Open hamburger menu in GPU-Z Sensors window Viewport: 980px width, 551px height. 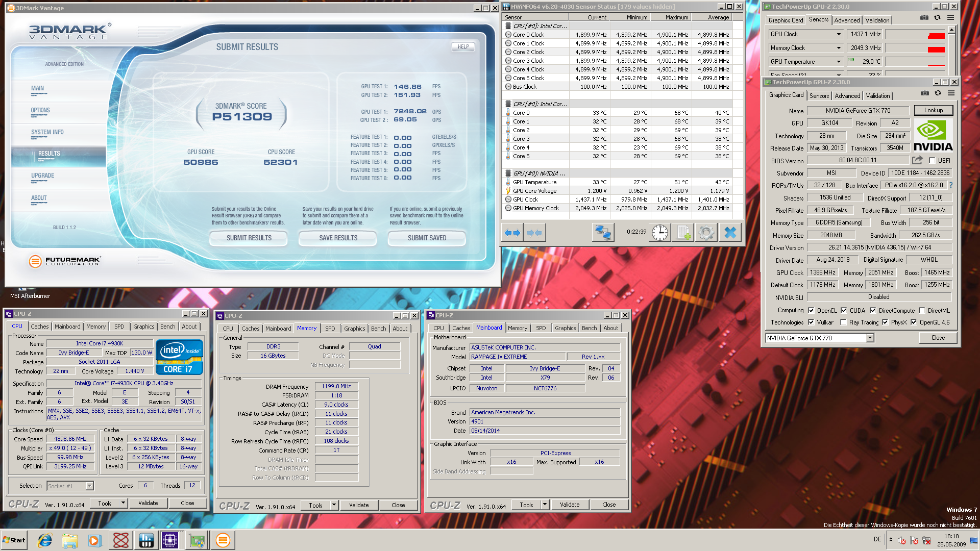tap(950, 17)
